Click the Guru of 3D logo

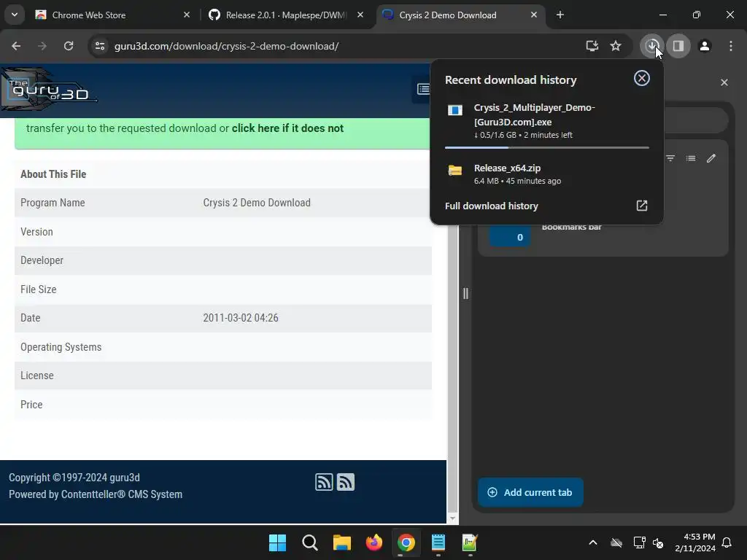pos(49,88)
